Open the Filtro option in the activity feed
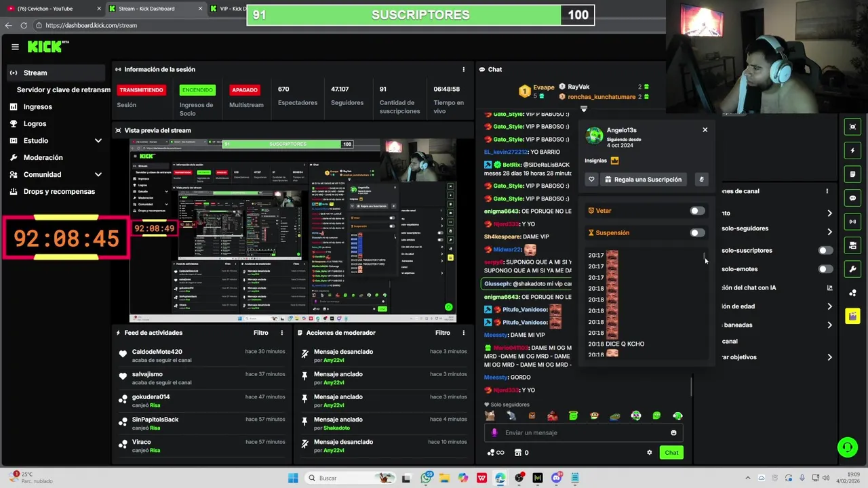The image size is (868, 488). [261, 333]
